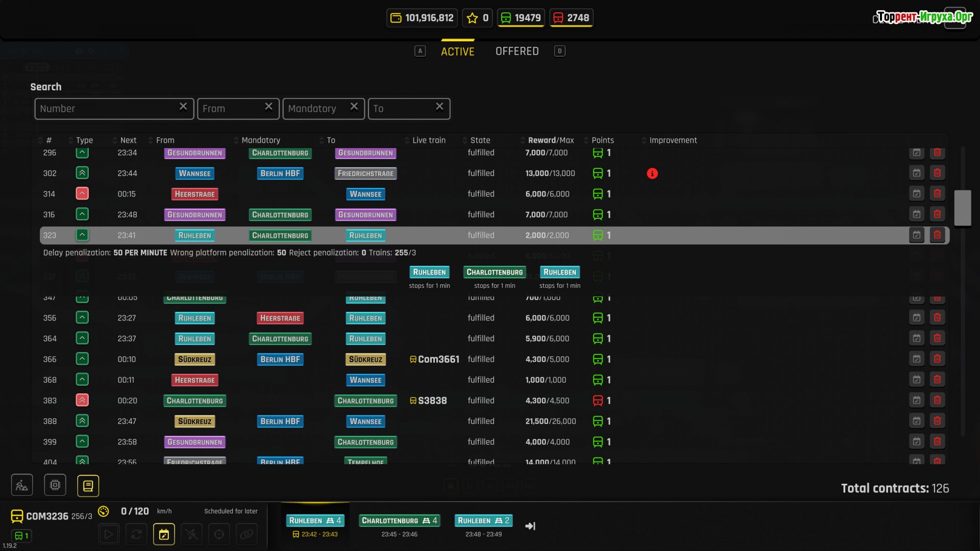Toggle type arrow for contract 383

pyautogui.click(x=82, y=400)
